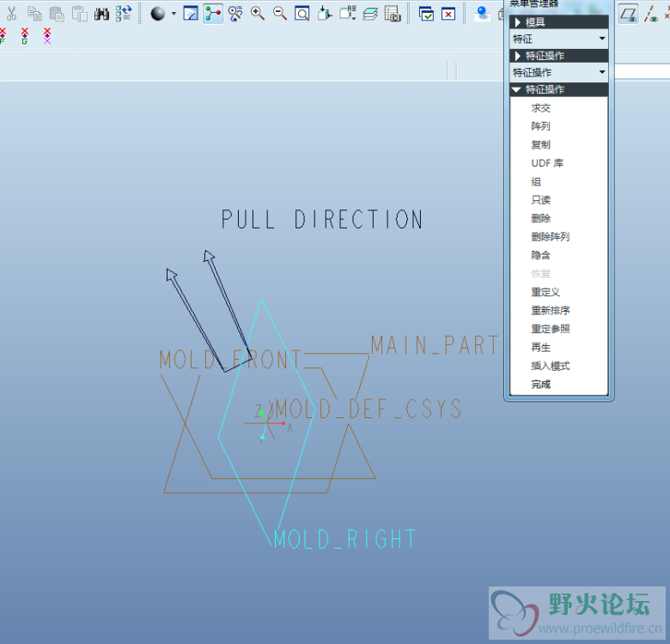This screenshot has height=644, width=670.
Task: Select 重新排序 menu option
Action: point(551,311)
